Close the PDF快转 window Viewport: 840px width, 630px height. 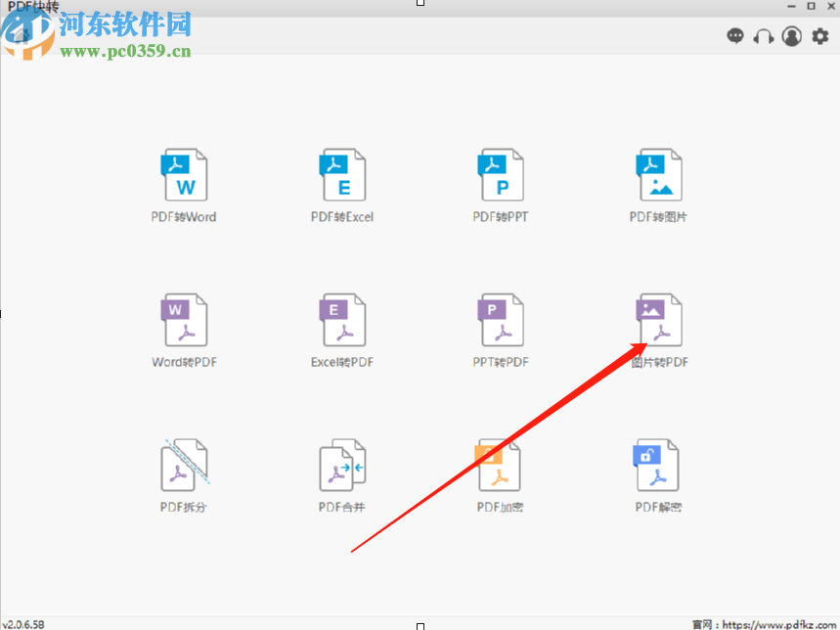click(x=831, y=6)
